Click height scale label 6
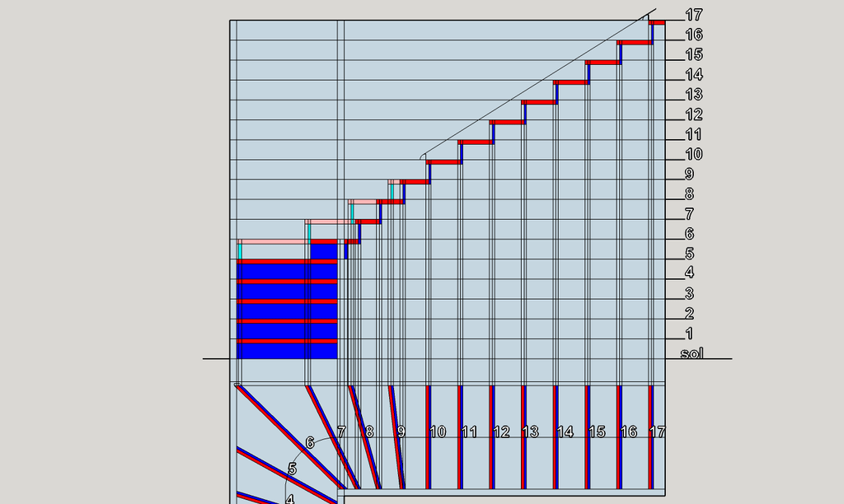This screenshot has width=844, height=504. coord(689,234)
